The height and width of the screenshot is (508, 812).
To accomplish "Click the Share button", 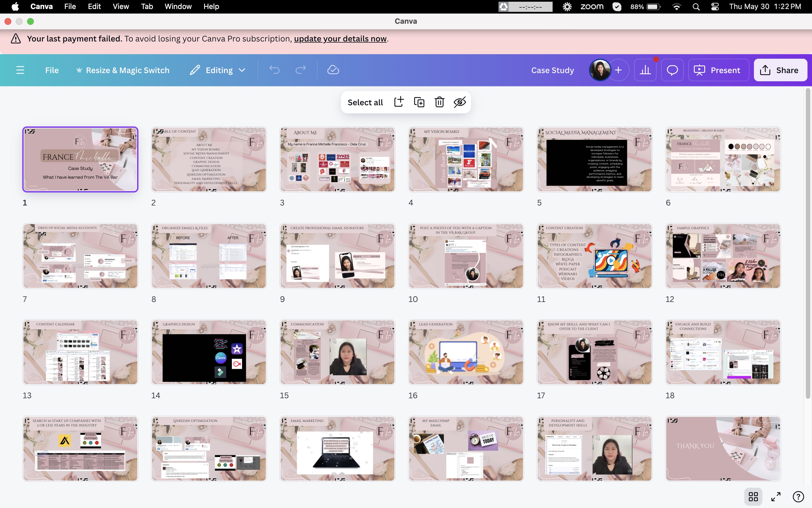I will pos(780,70).
